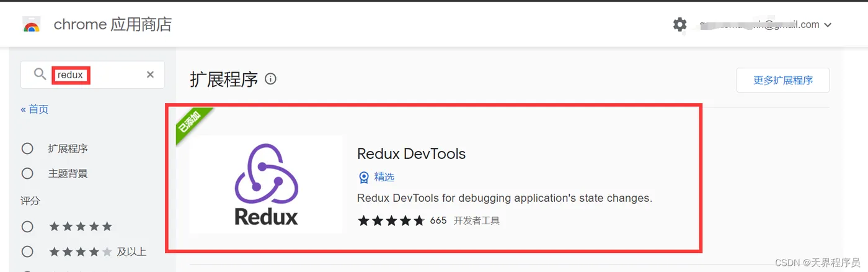The height and width of the screenshot is (272, 868).
Task: Select the five-star rating radio button
Action: coord(27,226)
